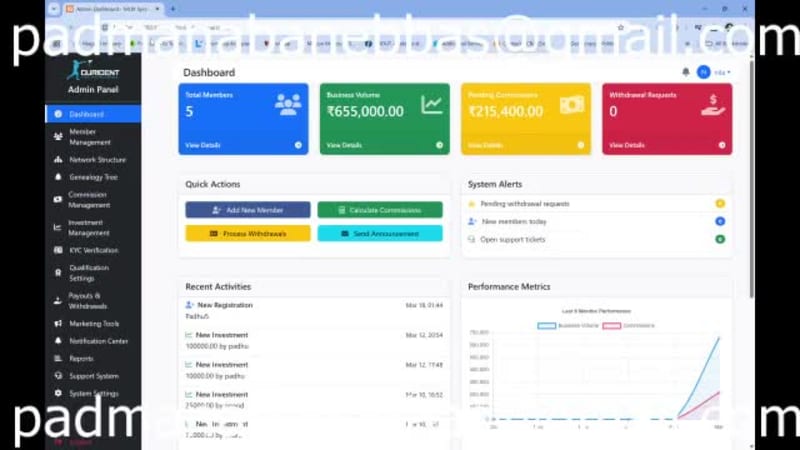Click View Details on Total Members card
The height and width of the screenshot is (450, 800).
[203, 145]
